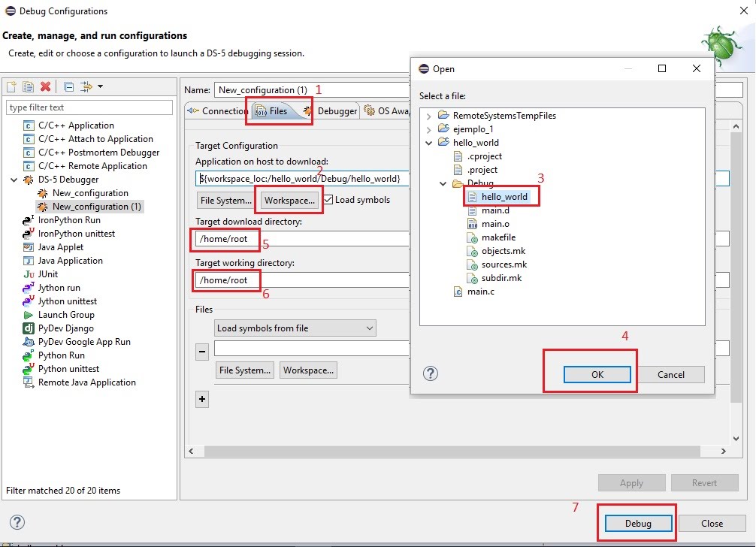This screenshot has height=547, width=756.
Task: Click the Java Application icon
Action: [29, 261]
